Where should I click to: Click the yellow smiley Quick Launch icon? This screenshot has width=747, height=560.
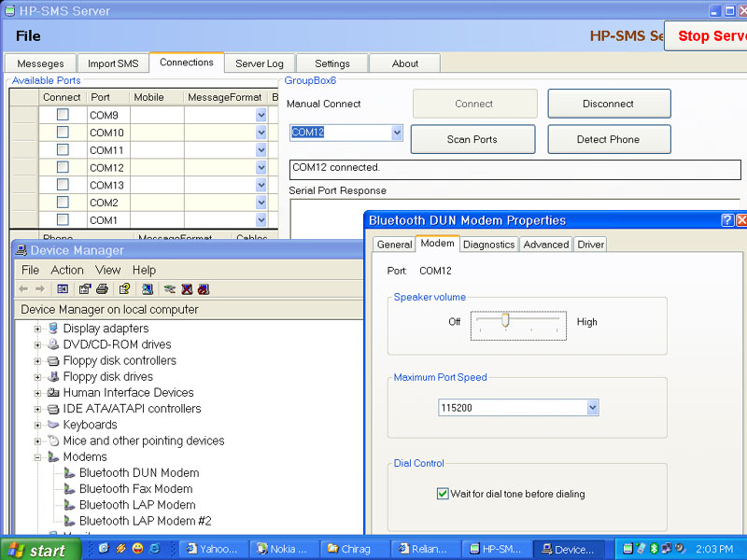(x=137, y=549)
